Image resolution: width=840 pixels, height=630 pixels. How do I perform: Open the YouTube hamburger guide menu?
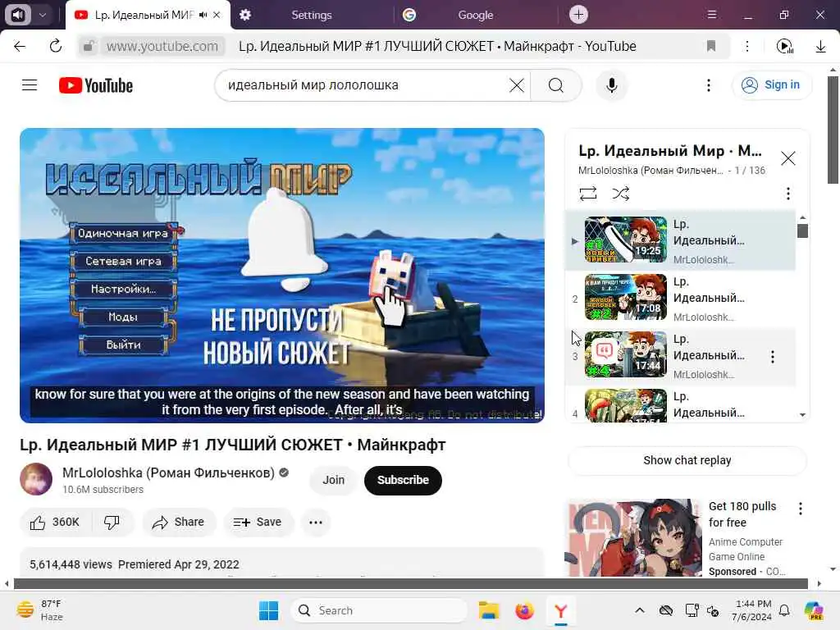30,85
